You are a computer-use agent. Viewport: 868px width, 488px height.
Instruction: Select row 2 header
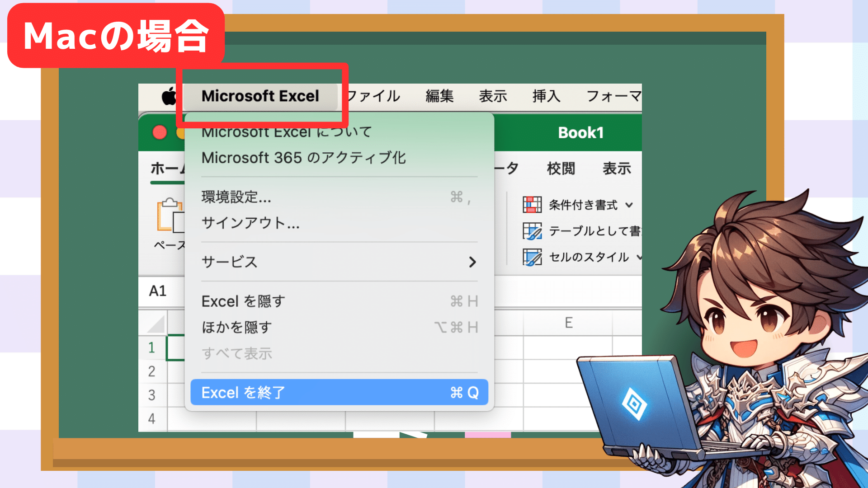click(152, 371)
